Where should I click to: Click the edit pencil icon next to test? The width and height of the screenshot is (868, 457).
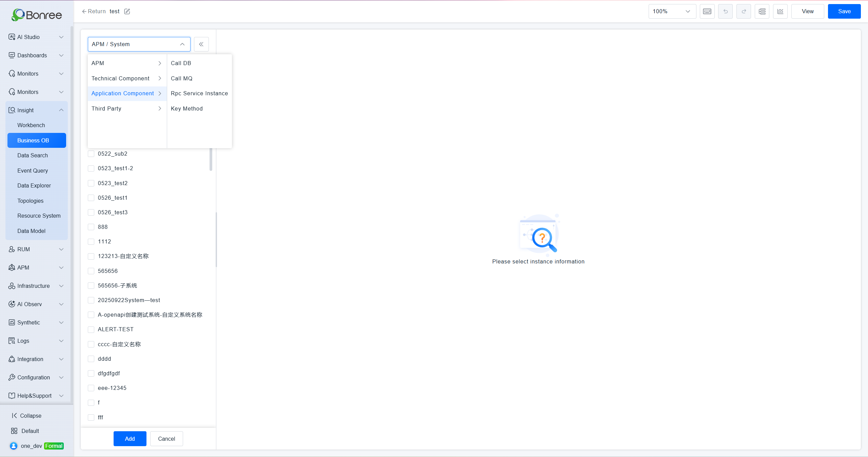tap(127, 12)
